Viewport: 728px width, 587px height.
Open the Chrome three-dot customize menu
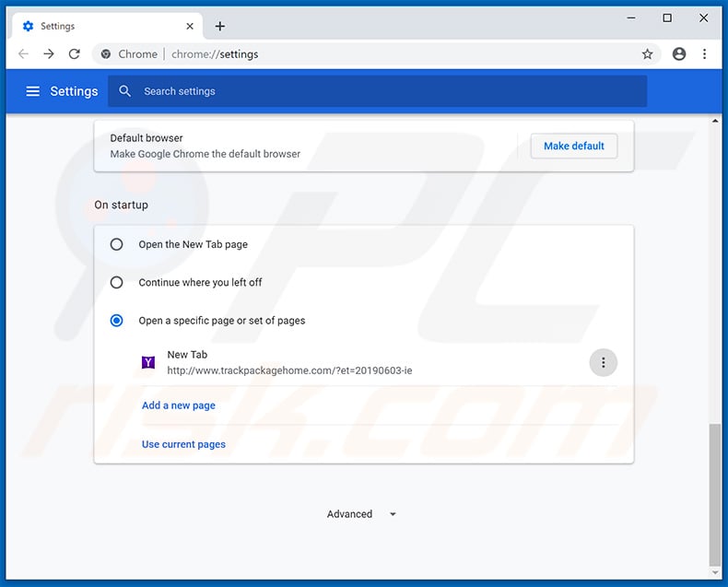click(x=704, y=53)
